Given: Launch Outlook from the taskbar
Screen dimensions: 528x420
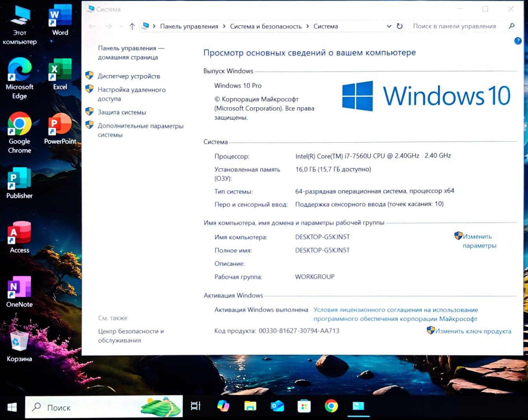Looking at the screenshot, I should click(277, 406).
